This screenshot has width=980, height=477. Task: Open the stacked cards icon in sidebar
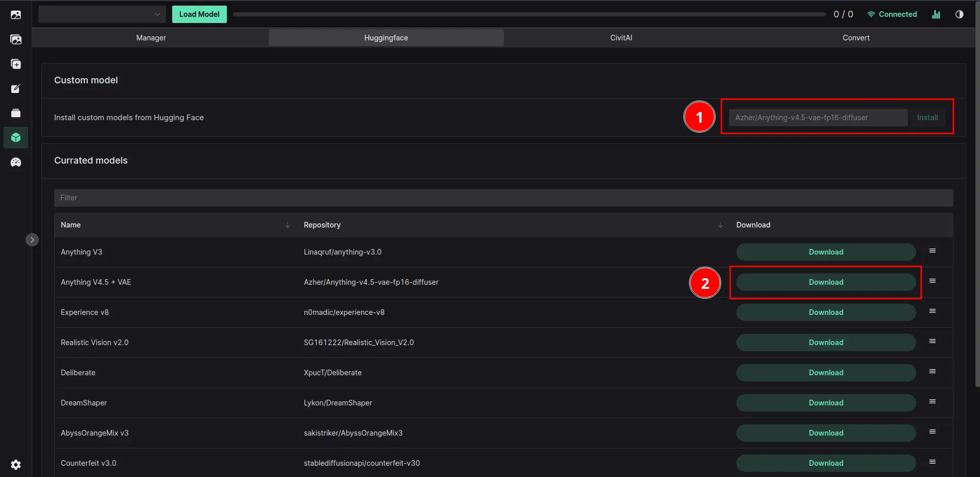click(16, 113)
